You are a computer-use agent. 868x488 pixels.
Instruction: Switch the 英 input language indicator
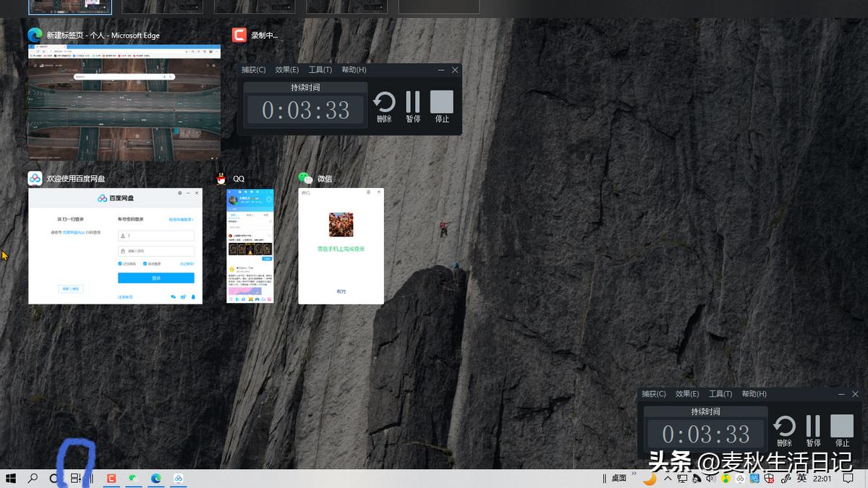coord(801,478)
